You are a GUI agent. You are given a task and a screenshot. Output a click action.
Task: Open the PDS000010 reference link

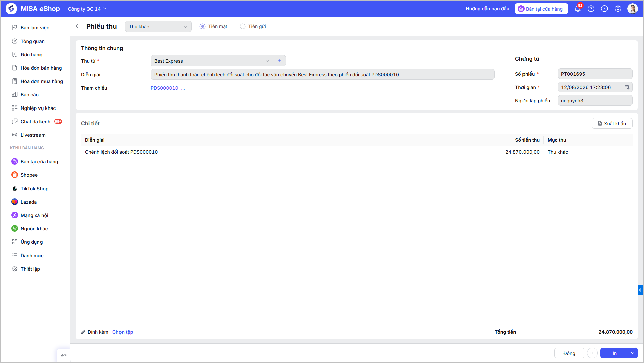point(164,88)
